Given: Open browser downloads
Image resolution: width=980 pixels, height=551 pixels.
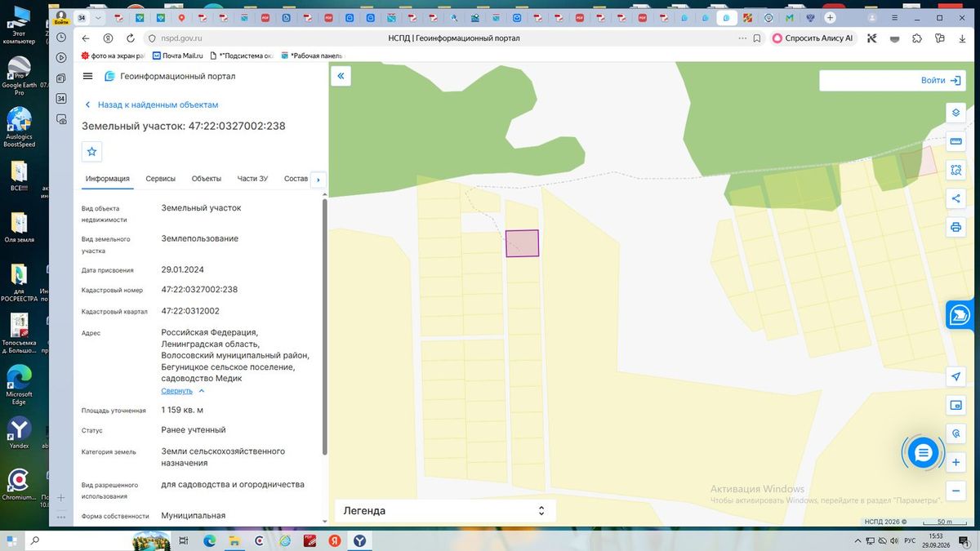Looking at the screenshot, I should tap(961, 38).
